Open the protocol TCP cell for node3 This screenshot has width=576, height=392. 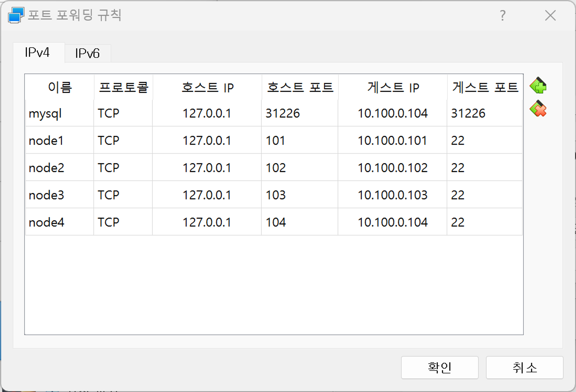click(x=109, y=195)
